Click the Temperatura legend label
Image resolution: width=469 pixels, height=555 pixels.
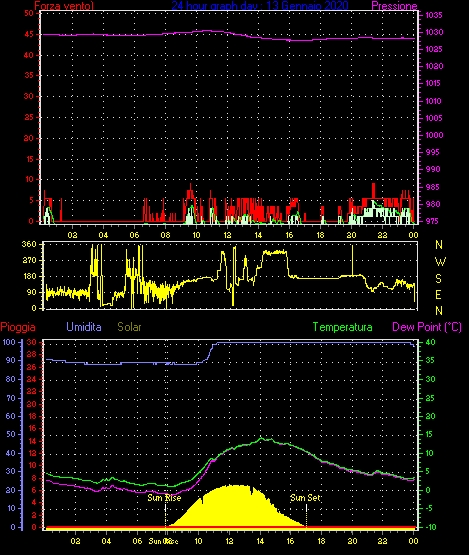[342, 327]
